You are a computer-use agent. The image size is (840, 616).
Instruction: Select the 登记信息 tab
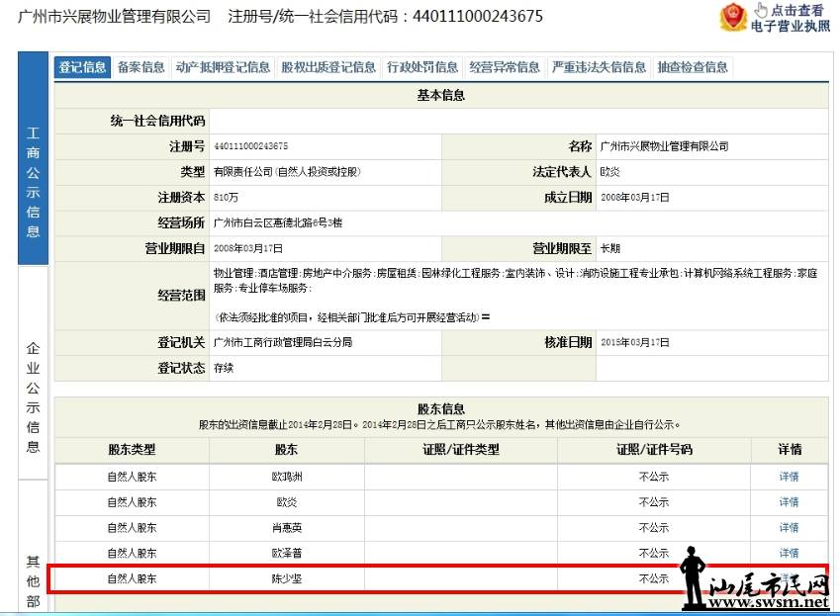pyautogui.click(x=82, y=67)
